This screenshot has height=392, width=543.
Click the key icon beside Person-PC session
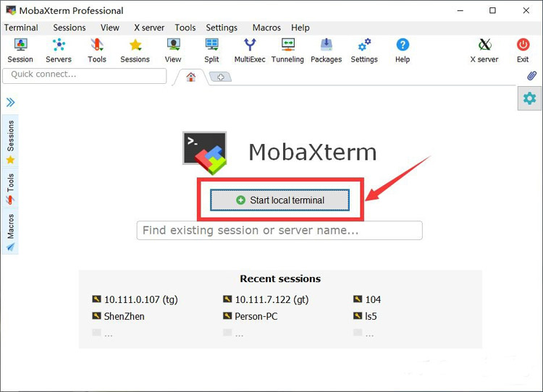pyautogui.click(x=227, y=315)
